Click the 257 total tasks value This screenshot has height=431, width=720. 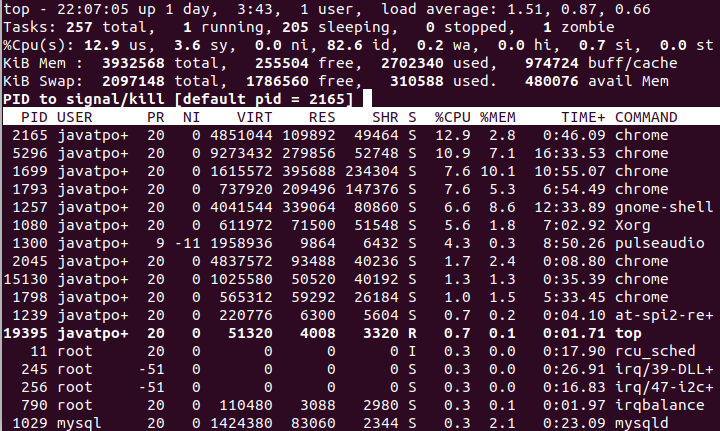[x=79, y=27]
